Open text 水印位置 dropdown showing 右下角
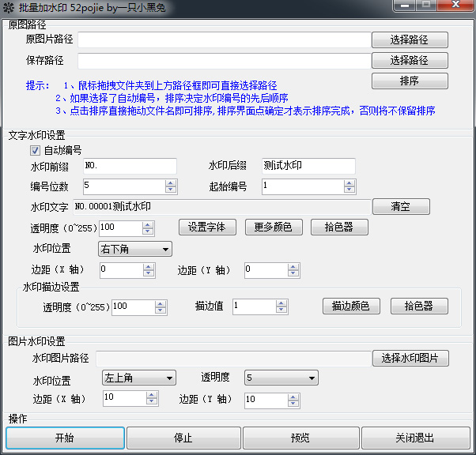The height and width of the screenshot is (455, 476). (x=135, y=249)
